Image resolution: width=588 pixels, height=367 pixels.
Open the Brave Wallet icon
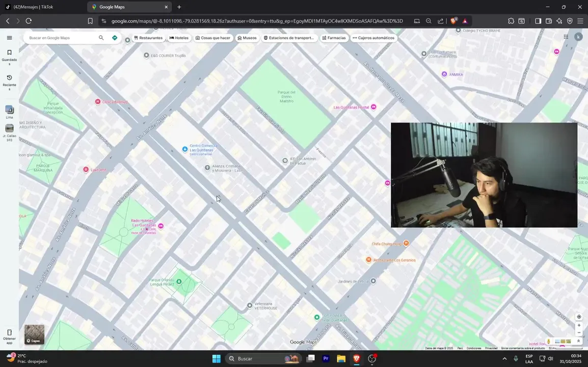pyautogui.click(x=549, y=21)
